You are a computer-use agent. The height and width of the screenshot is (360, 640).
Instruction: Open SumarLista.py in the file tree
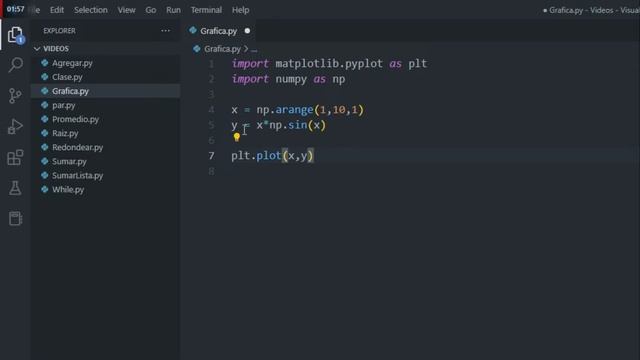pyautogui.click(x=106, y=176)
